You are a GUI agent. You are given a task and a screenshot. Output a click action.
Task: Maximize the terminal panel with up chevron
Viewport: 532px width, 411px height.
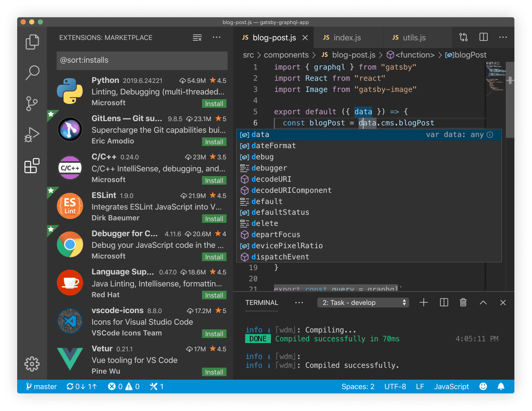483,302
